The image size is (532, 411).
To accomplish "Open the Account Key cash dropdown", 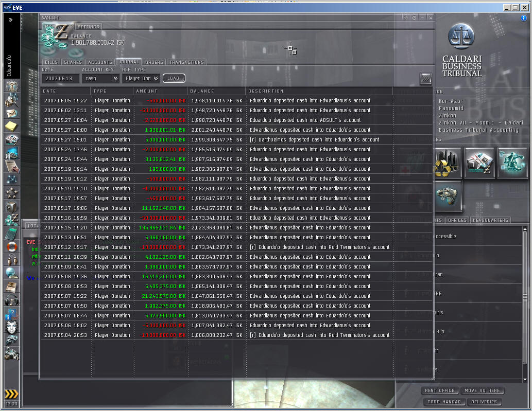I will [x=101, y=79].
